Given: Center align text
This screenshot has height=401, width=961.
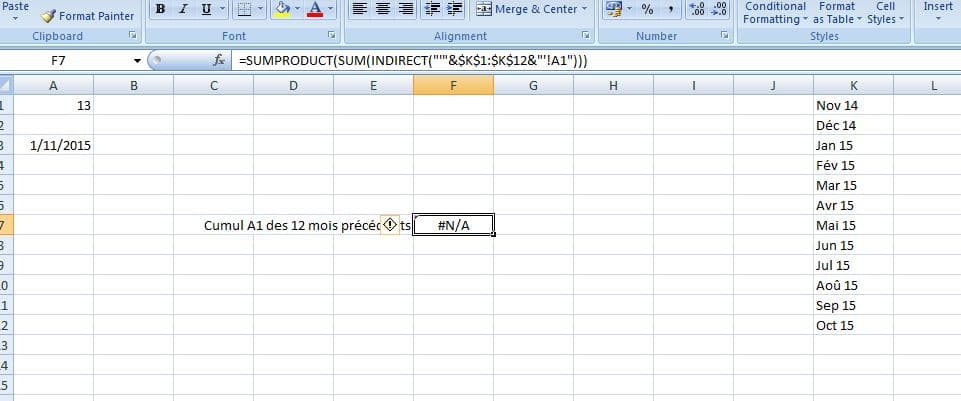Looking at the screenshot, I should coord(382,9).
